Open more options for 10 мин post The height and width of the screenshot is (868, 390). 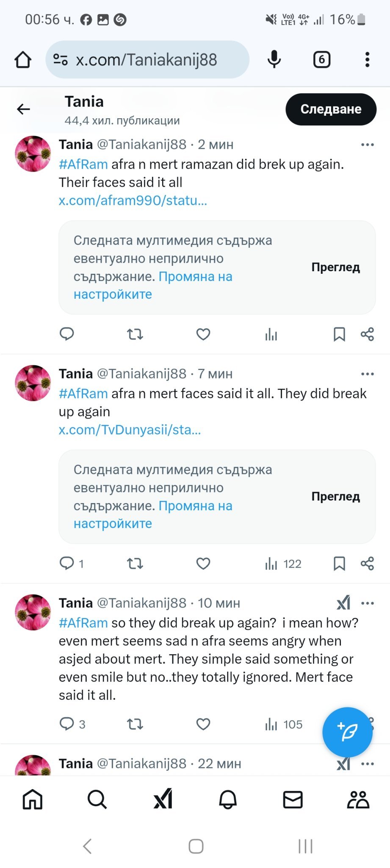pyautogui.click(x=367, y=603)
